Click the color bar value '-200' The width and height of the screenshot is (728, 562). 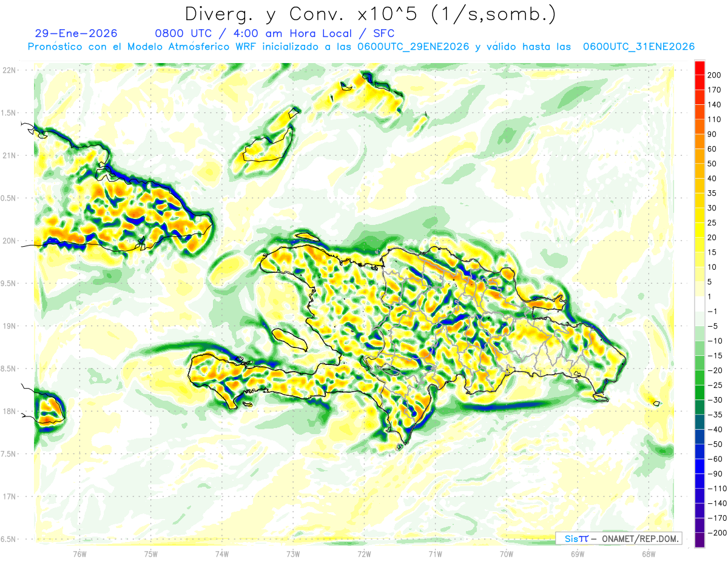click(717, 532)
